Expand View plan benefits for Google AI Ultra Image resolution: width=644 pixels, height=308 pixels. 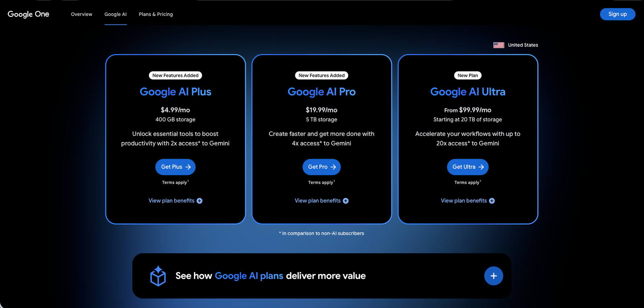click(x=468, y=201)
